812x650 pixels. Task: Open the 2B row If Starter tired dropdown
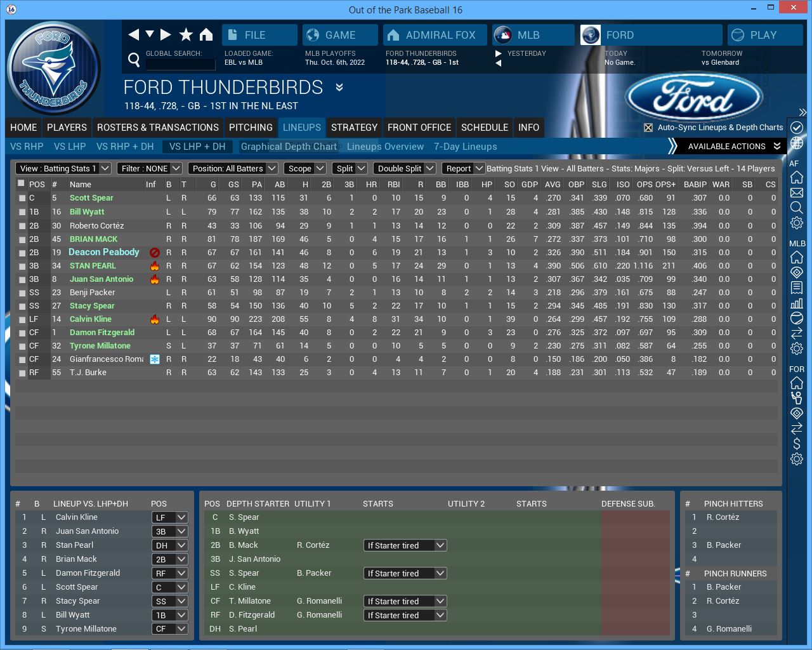point(405,545)
